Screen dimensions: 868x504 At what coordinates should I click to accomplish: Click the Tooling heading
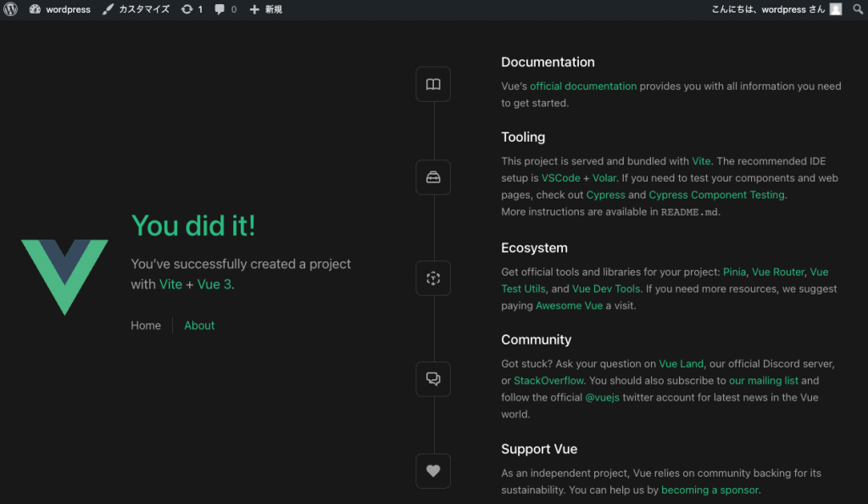click(523, 137)
